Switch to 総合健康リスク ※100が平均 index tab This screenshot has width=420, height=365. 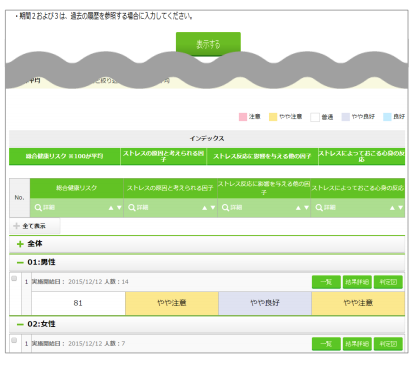click(65, 156)
